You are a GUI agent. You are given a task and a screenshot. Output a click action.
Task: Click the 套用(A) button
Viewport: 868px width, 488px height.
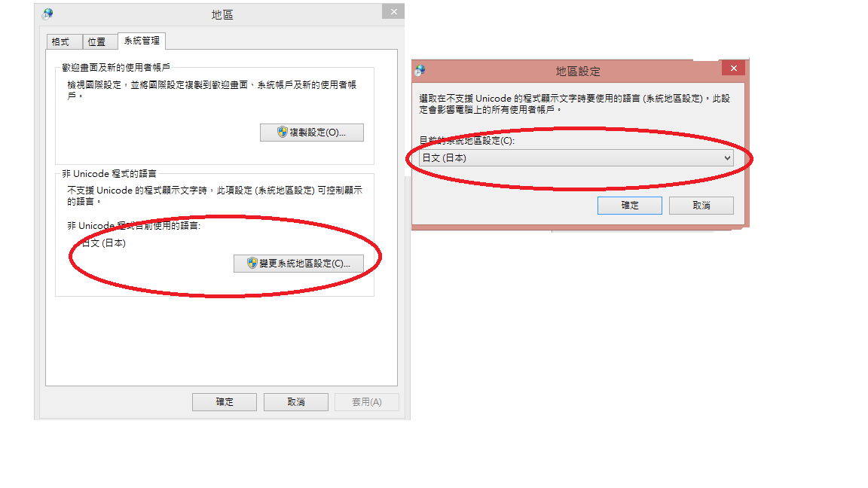pos(366,402)
